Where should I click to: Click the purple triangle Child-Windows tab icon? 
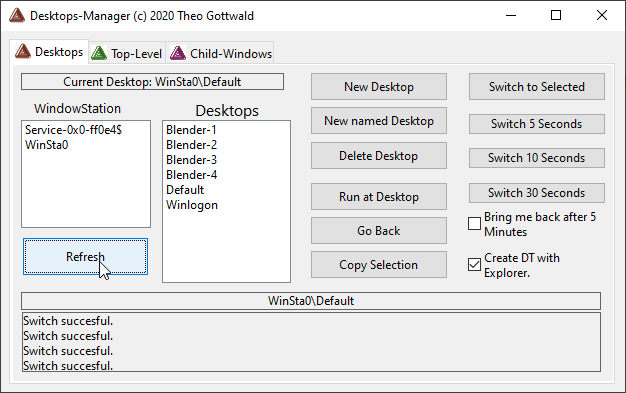click(178, 53)
